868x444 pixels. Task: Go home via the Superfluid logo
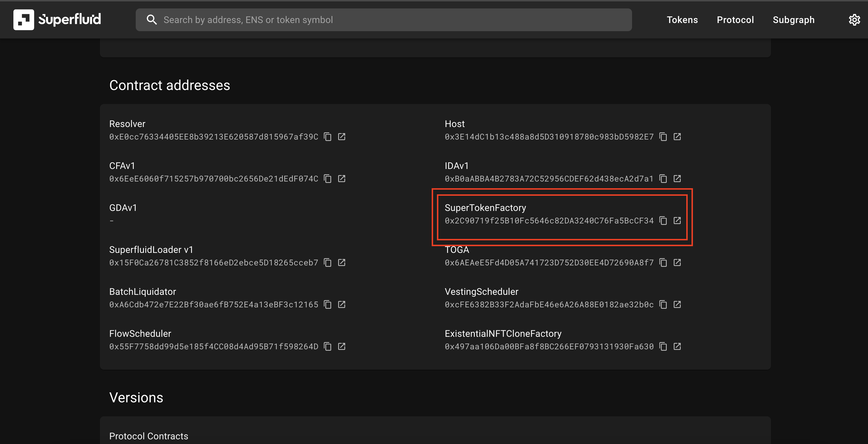pos(57,20)
